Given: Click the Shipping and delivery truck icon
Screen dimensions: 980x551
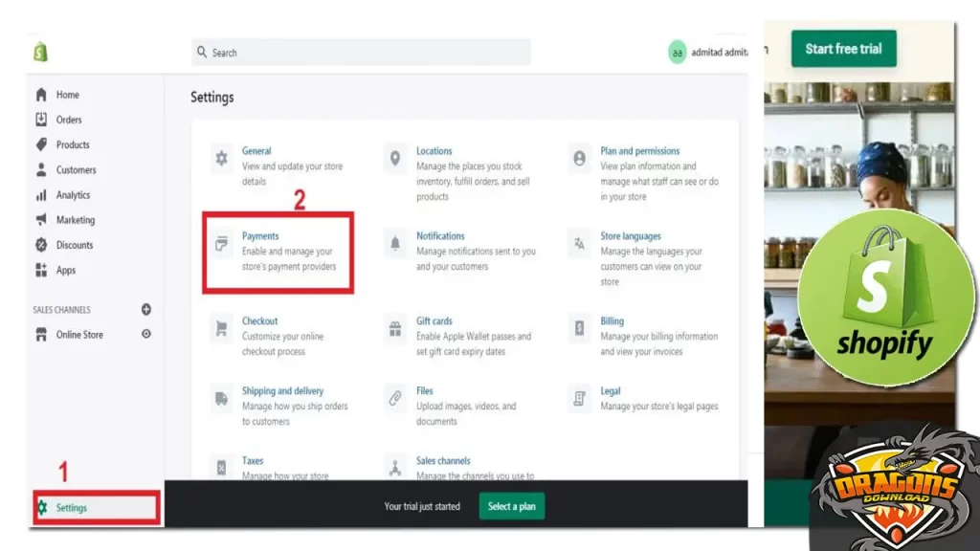Looking at the screenshot, I should click(222, 399).
